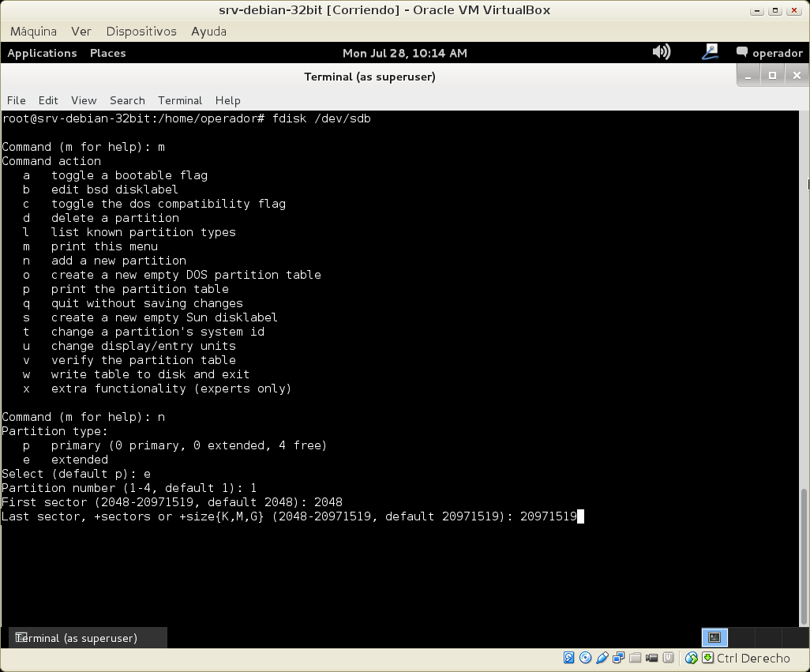Image resolution: width=810 pixels, height=672 pixels.
Task: Click the clock showing Mon Jul 28
Action: coord(404,53)
